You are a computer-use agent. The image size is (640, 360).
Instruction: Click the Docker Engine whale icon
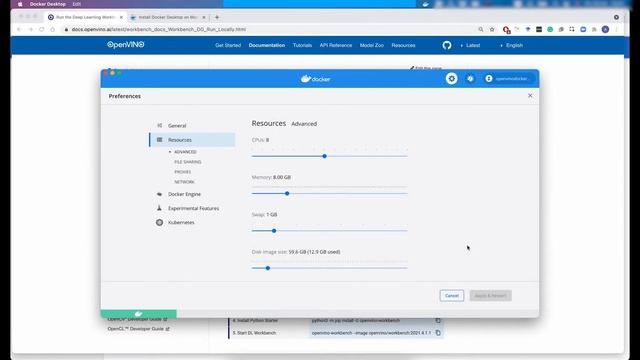tap(159, 194)
